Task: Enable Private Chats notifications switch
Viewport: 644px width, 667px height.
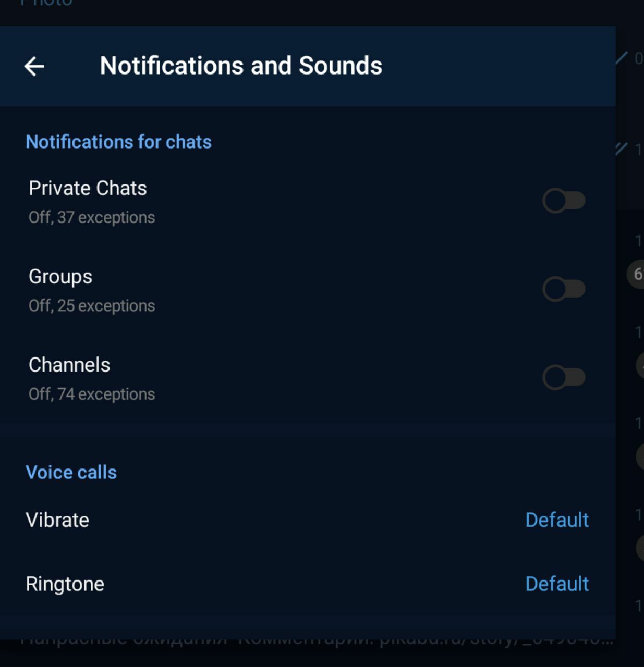Action: [x=564, y=201]
